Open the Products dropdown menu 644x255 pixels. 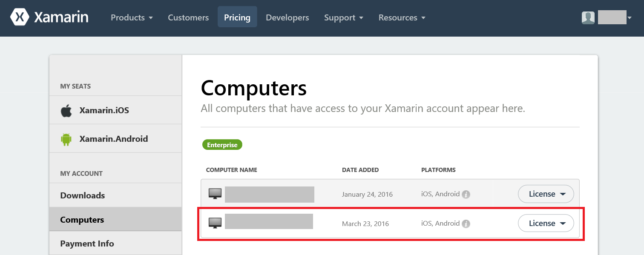coord(132,17)
